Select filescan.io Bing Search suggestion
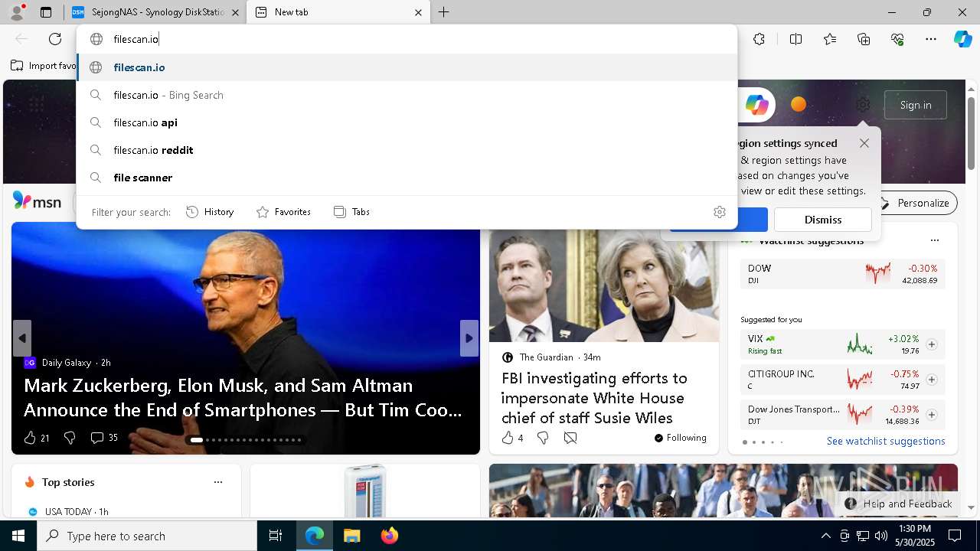 tap(407, 95)
